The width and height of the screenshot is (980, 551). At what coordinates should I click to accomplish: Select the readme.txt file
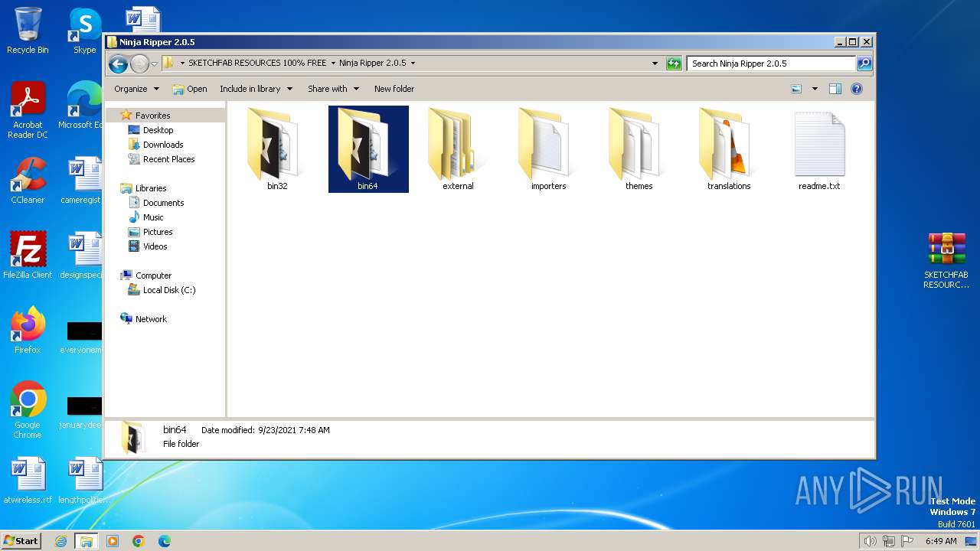click(819, 149)
